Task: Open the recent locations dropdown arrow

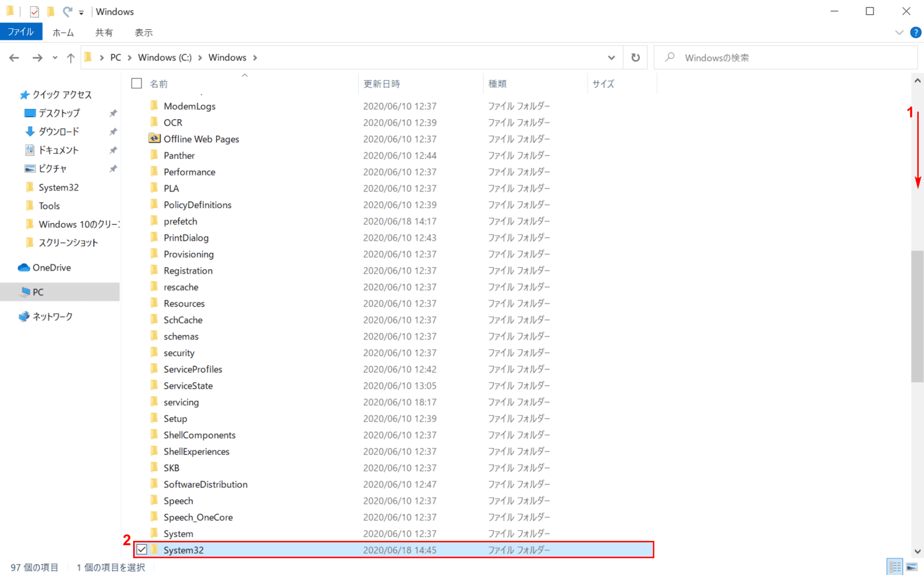Action: (55, 57)
